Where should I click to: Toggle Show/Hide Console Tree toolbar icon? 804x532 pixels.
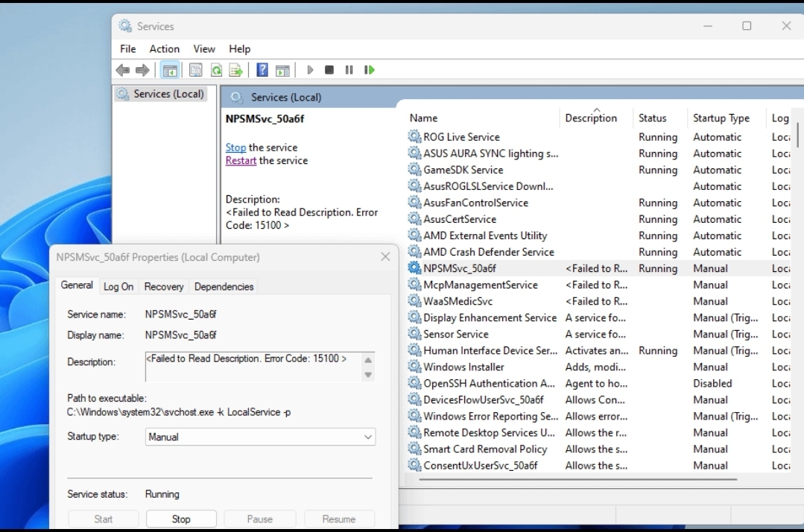click(170, 70)
